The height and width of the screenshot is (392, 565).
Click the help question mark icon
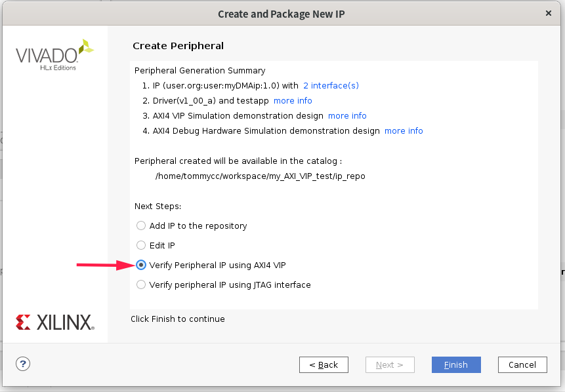click(23, 364)
